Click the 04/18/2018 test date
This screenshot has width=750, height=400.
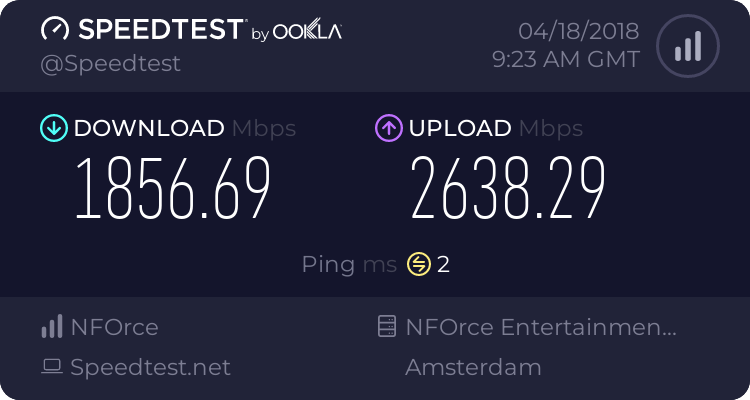[x=579, y=29]
